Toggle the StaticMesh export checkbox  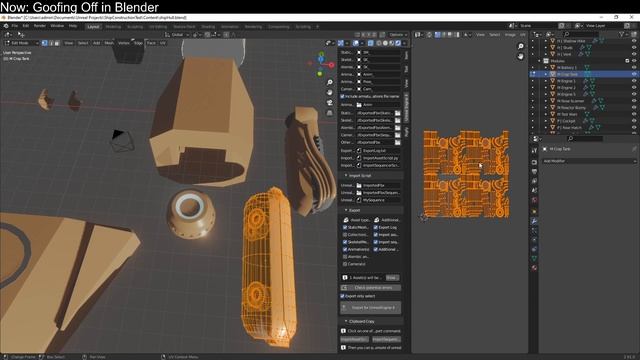coord(345,227)
